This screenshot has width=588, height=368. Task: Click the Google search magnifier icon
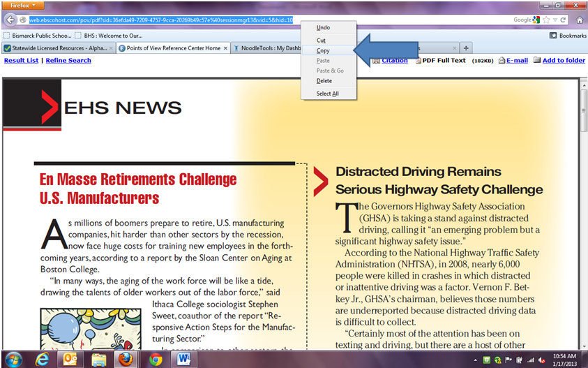(537, 20)
